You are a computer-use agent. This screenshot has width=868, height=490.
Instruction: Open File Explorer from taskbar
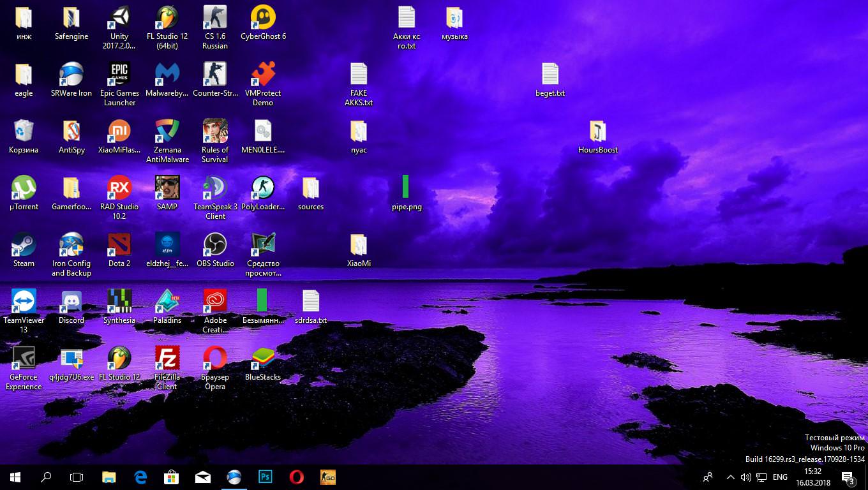(109, 477)
